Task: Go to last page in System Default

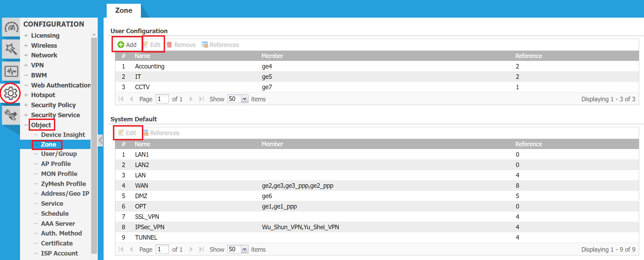Action: click(x=202, y=249)
